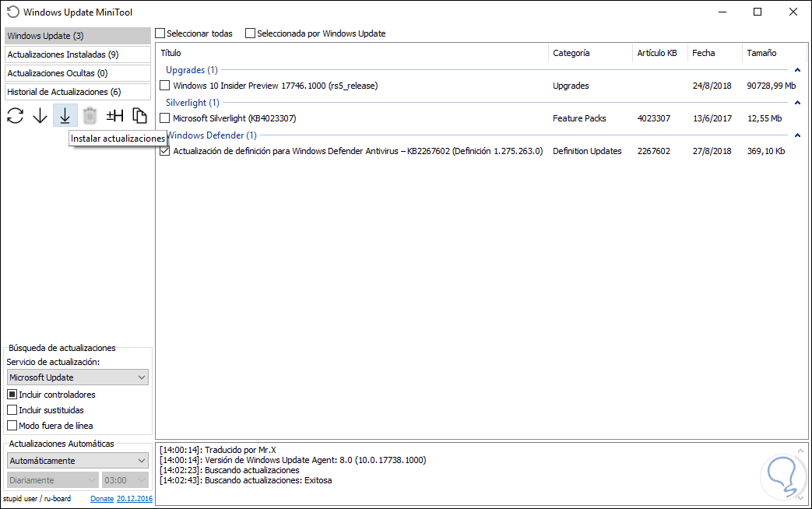Screen dimensions: 812x509
Task: Open the Diariamente schedule dropdown
Action: (x=53, y=480)
